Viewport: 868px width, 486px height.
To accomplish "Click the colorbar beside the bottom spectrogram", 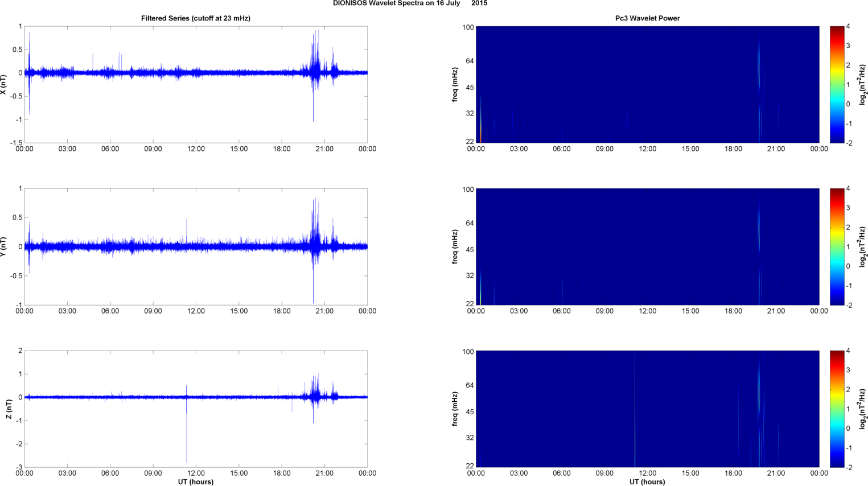I will pos(837,409).
